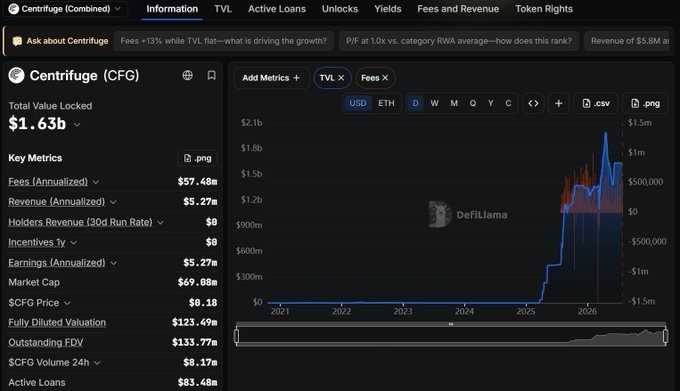
Task: Click the Fully Diluted Valuation label
Action: tap(57, 323)
